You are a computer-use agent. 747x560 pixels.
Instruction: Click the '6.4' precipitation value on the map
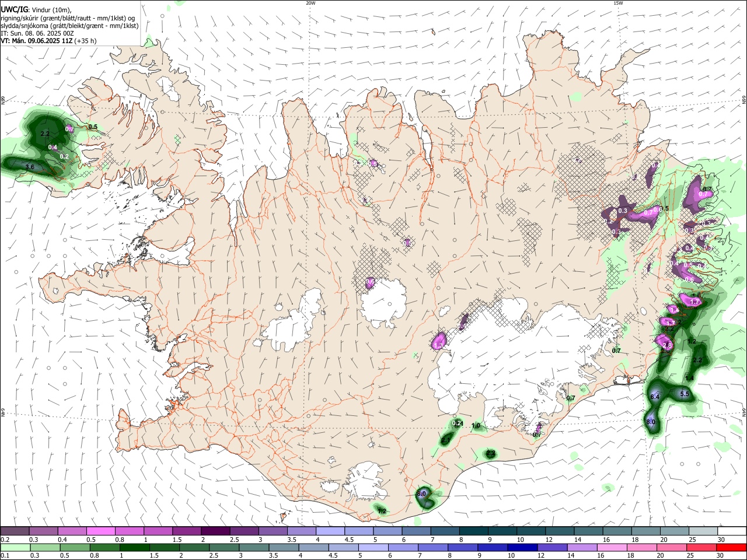point(655,397)
